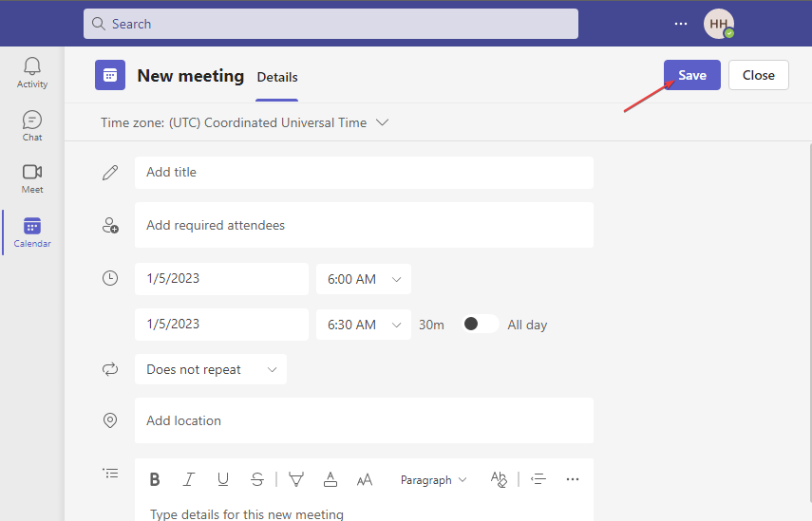Click the add attendees person icon
The width and height of the screenshot is (812, 521).
(110, 226)
